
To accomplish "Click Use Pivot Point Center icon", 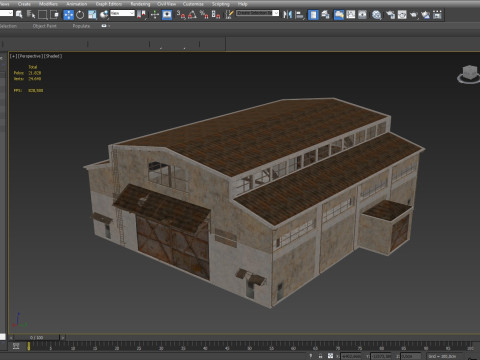I will pyautogui.click(x=141, y=15).
